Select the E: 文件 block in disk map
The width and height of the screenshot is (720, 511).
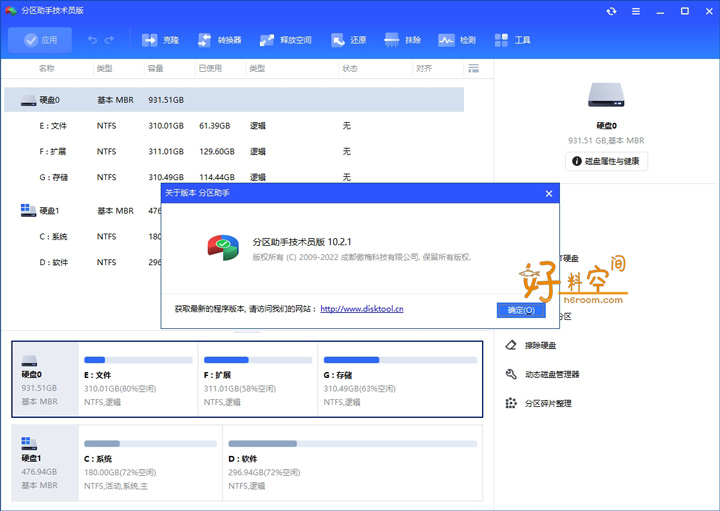[138, 379]
